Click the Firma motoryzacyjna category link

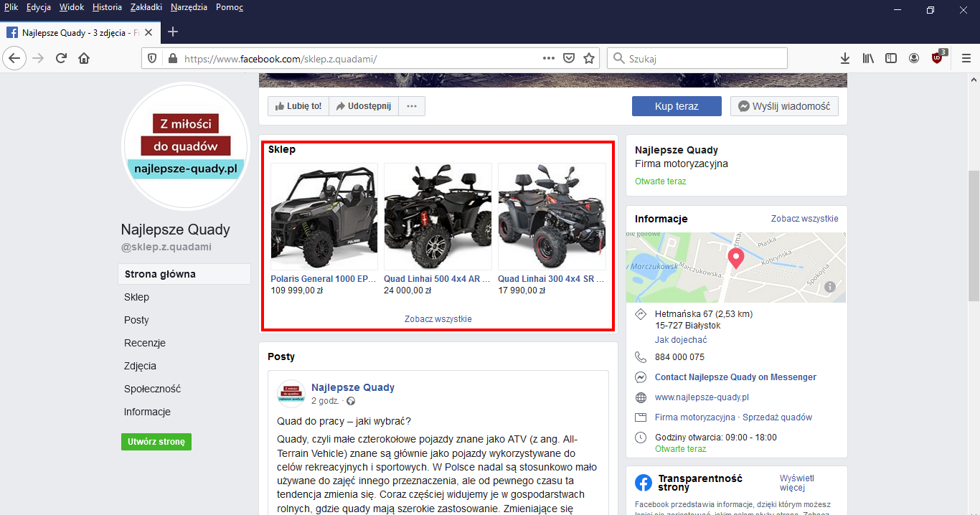point(694,417)
